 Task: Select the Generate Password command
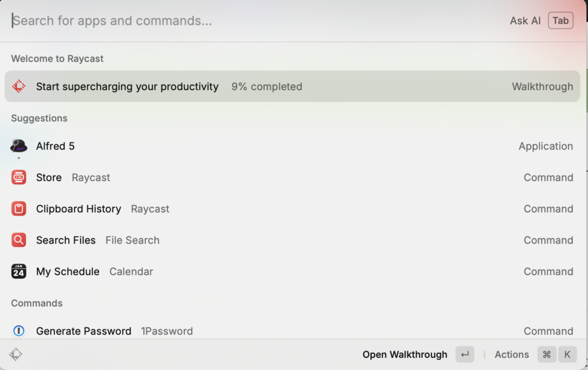[287, 331]
